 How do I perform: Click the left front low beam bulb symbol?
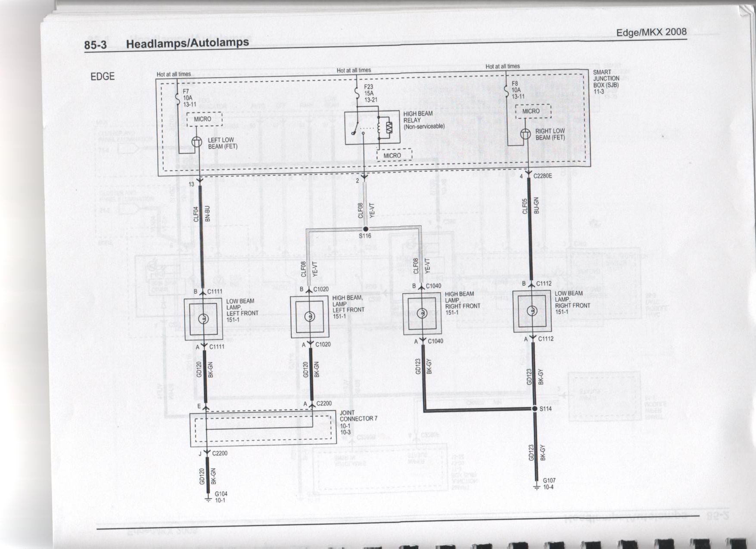[x=203, y=319]
